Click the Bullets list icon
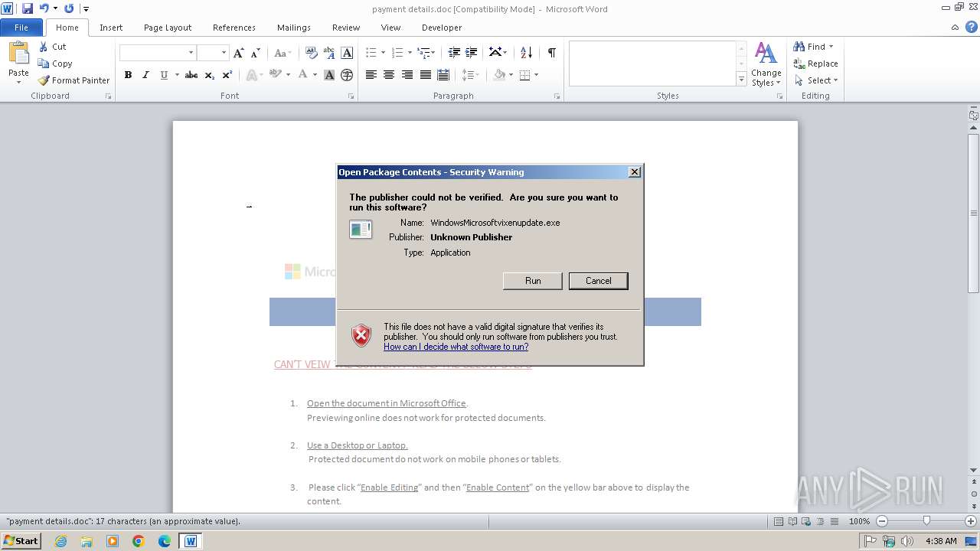This screenshot has height=551, width=980. pos(371,53)
